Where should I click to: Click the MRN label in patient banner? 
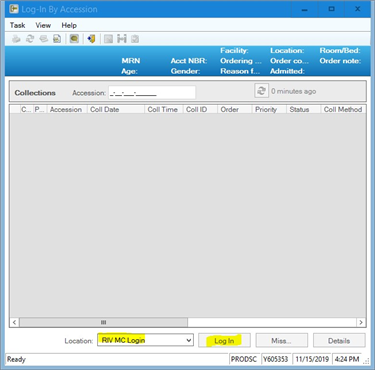[131, 61]
